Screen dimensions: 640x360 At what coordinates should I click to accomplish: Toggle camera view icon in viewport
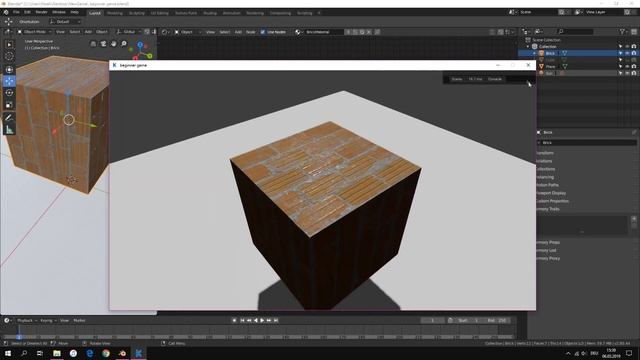(103, 44)
